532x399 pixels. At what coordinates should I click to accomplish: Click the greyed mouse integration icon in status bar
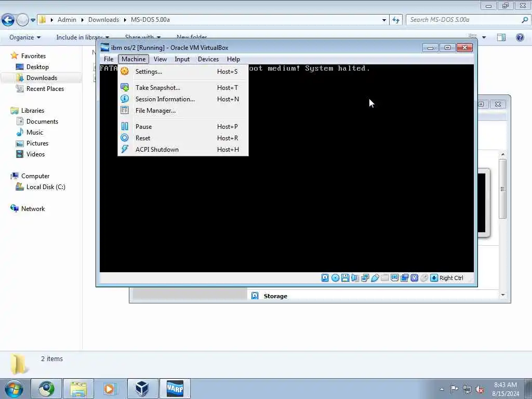pyautogui.click(x=424, y=278)
